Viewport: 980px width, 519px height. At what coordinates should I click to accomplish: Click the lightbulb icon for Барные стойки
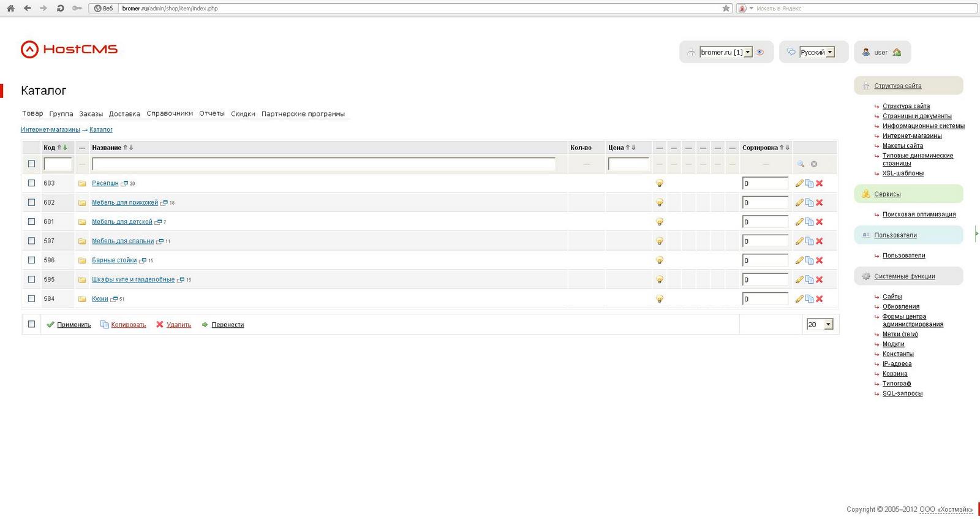[x=660, y=260]
